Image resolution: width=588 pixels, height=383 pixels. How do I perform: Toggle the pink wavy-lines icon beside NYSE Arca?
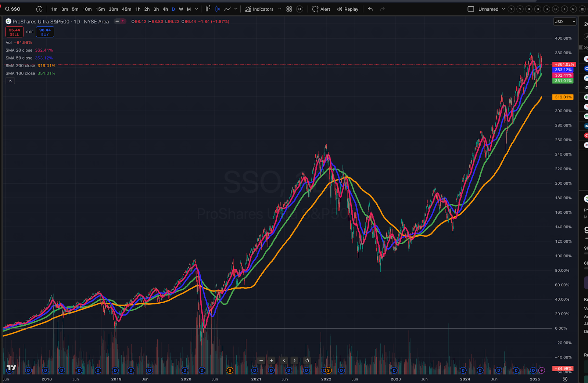click(123, 21)
